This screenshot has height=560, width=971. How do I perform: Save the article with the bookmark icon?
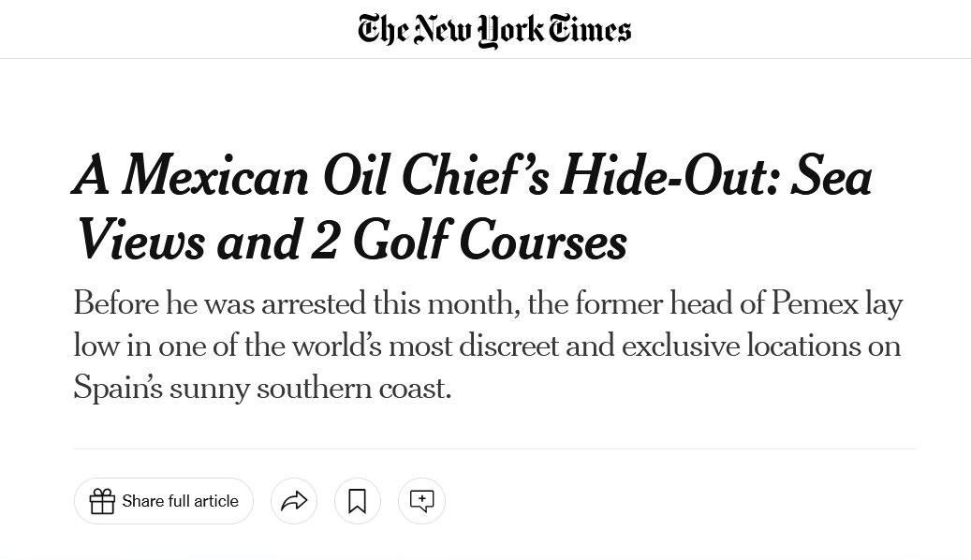[x=357, y=501]
